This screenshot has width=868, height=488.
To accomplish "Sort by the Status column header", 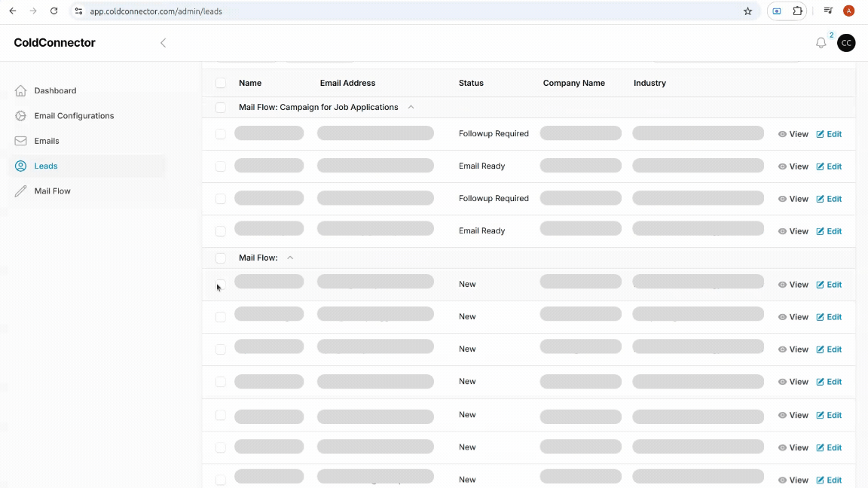I will 471,83.
